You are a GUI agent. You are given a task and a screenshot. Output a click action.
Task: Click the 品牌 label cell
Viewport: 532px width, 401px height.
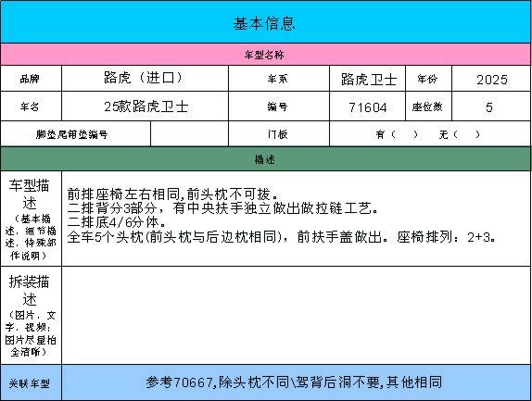click(x=31, y=79)
